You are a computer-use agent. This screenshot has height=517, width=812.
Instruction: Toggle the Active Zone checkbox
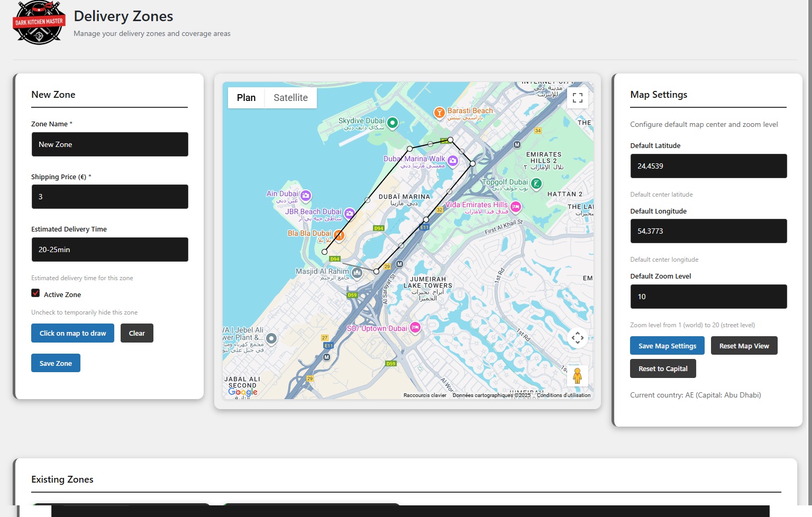tap(35, 293)
